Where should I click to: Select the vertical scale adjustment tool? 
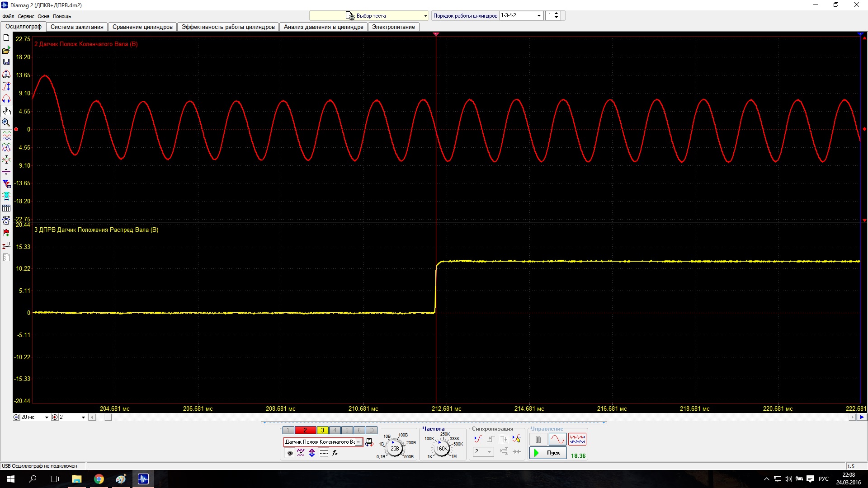point(6,87)
